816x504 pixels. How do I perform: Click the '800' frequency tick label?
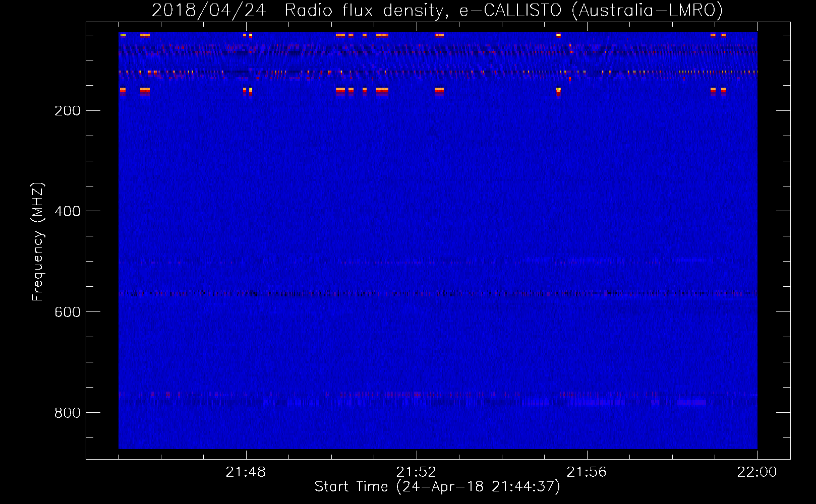click(x=68, y=413)
